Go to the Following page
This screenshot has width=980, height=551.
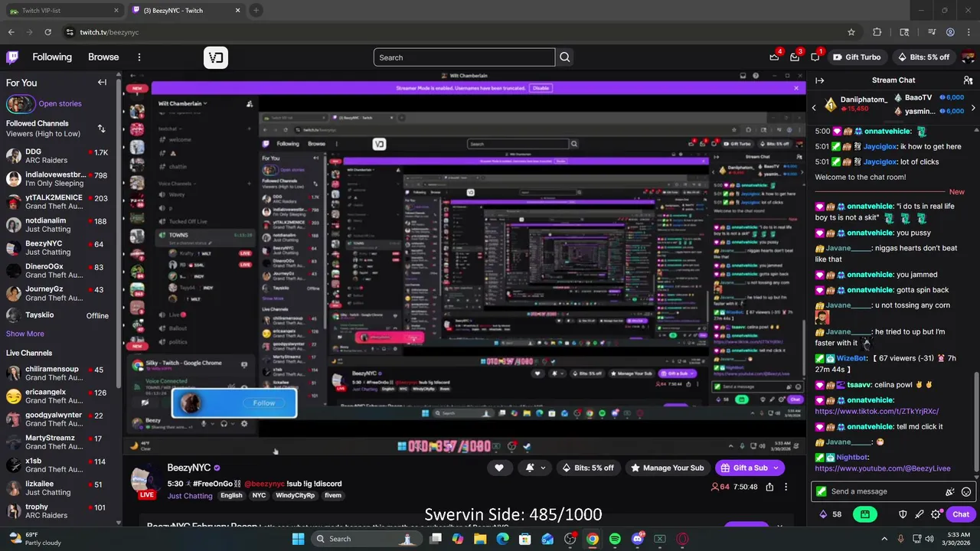click(x=52, y=57)
